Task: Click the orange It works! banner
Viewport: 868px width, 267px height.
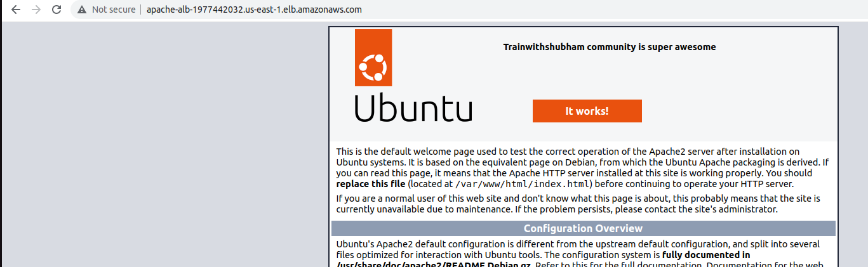Action: click(587, 111)
